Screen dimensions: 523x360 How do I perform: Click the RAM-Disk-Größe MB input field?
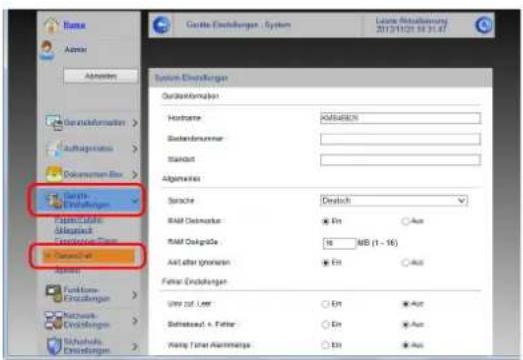click(339, 243)
